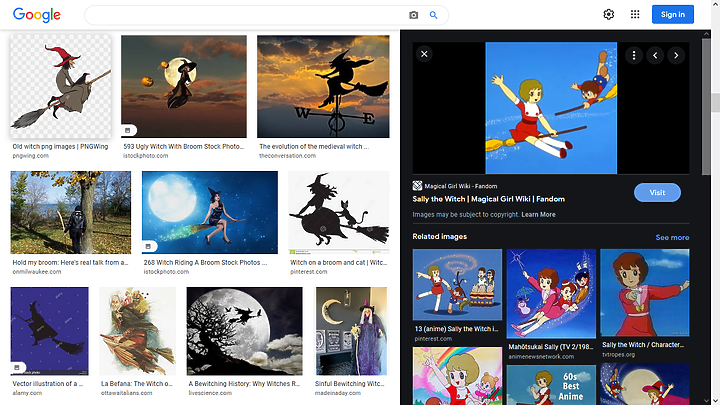The width and height of the screenshot is (720, 405).
Task: Click the licensable badge on istockphoto moon witch
Action: (x=128, y=130)
